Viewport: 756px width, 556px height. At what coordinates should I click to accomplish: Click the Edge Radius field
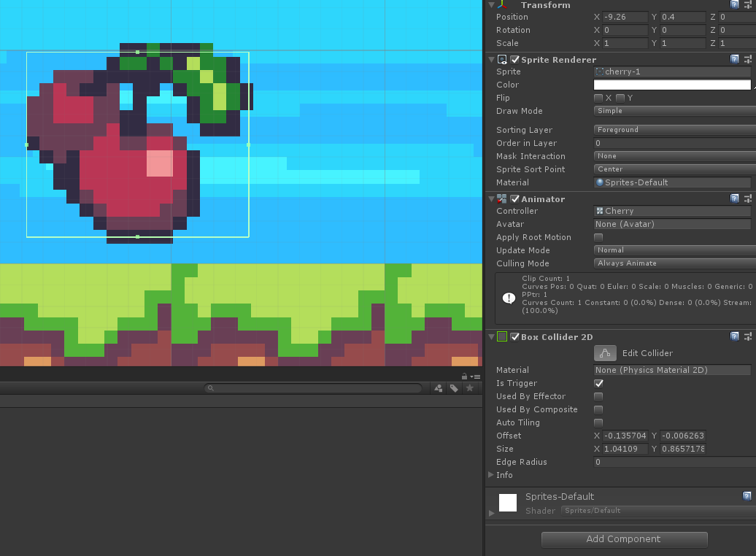click(x=674, y=462)
